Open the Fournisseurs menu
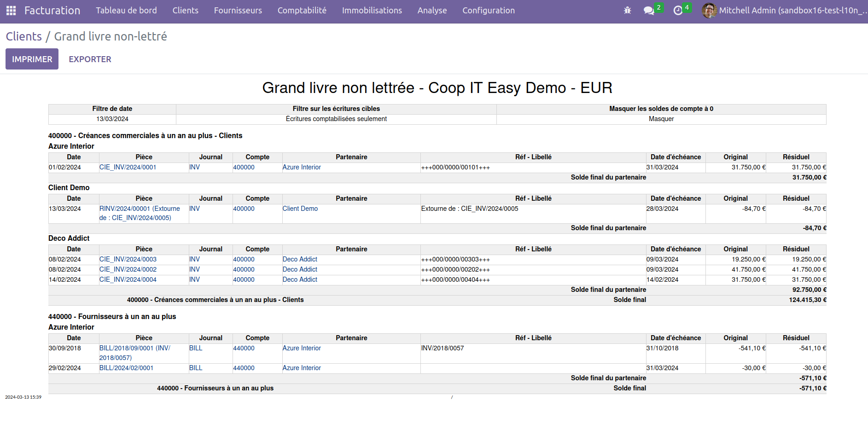 (238, 10)
